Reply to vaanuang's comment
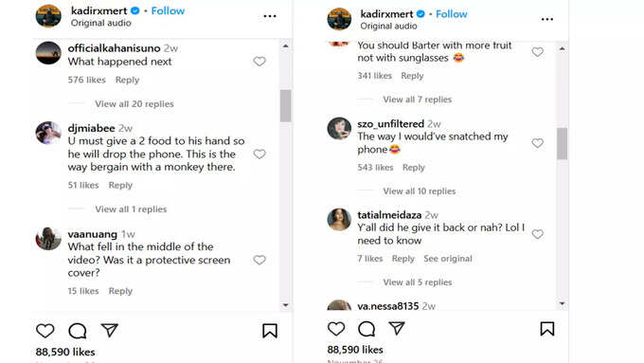The image size is (644, 363). pyautogui.click(x=120, y=291)
